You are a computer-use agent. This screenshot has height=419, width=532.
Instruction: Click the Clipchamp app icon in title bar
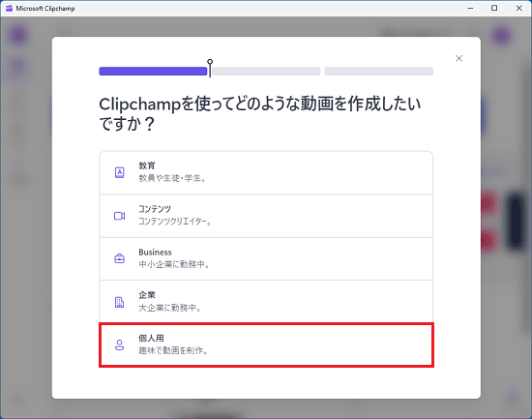point(9,8)
